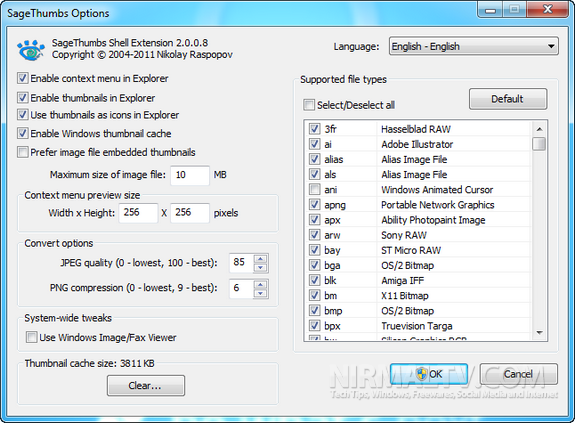Confirm settings with the OK button
This screenshot has width=575, height=423.
pos(429,374)
